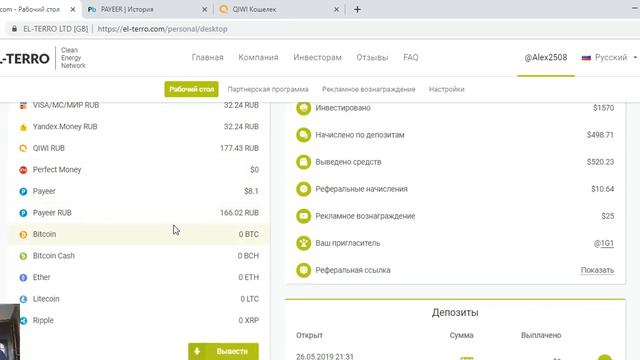Click the Bitcoin Cash green icon

tap(23, 256)
